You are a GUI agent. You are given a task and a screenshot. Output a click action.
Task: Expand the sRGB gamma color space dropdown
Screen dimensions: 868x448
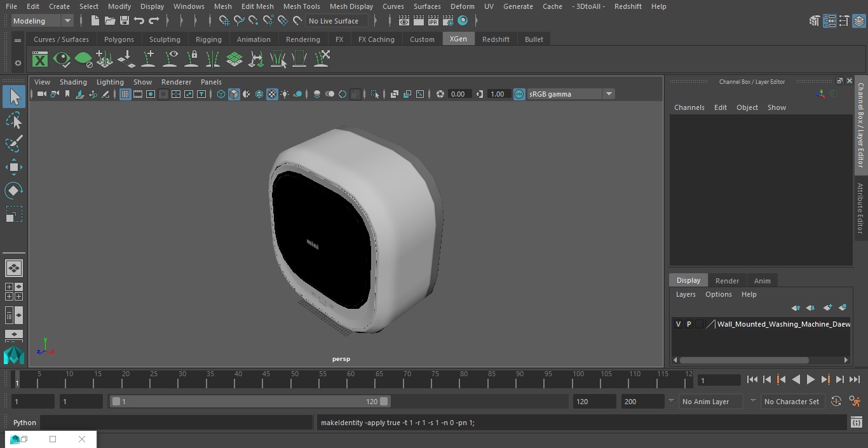tap(608, 94)
